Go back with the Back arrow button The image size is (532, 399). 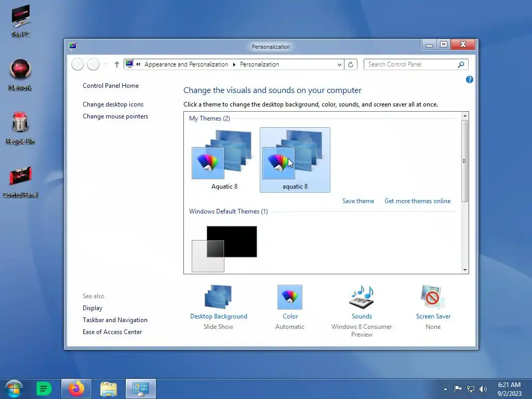(x=78, y=64)
